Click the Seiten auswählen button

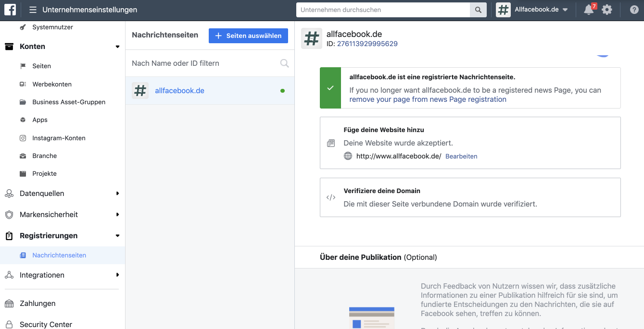coord(248,36)
